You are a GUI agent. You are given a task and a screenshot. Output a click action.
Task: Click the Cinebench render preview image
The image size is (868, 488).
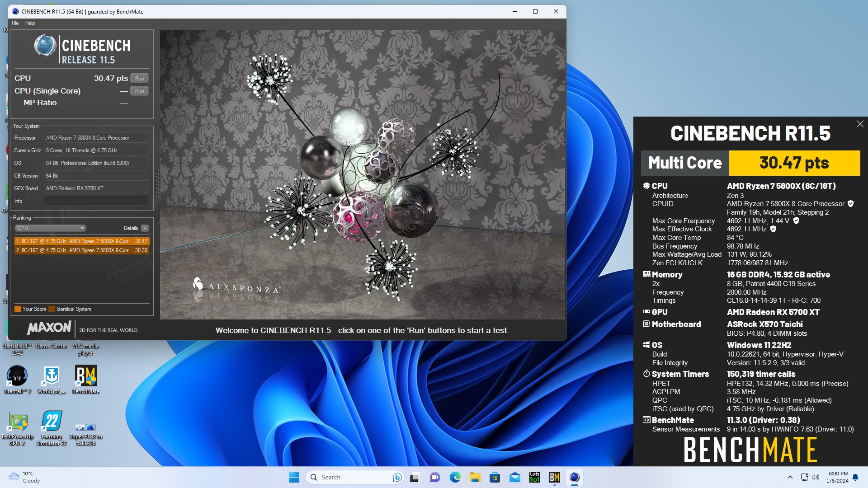[x=363, y=175]
